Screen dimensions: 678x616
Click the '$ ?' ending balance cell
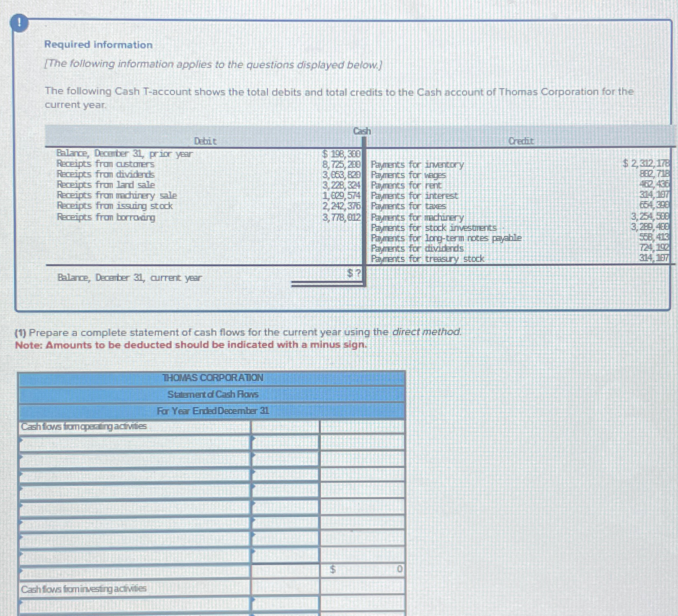pos(354,273)
